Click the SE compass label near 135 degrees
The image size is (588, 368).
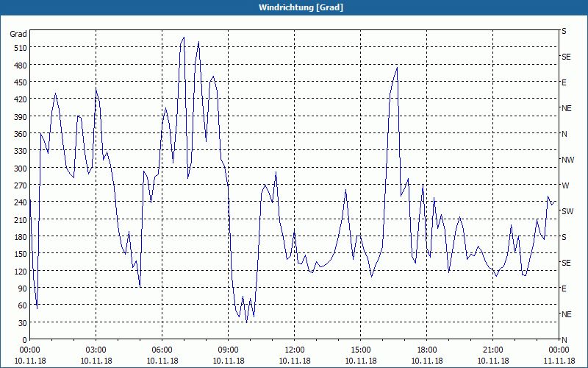click(x=566, y=263)
